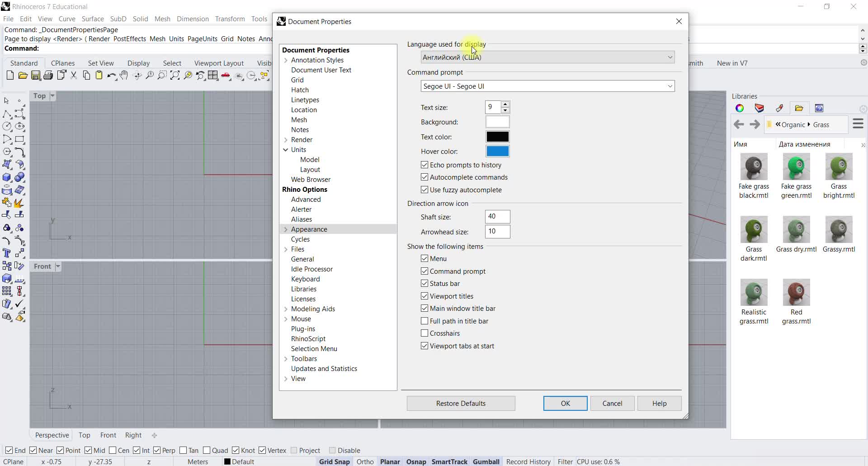Click the blue Hover color swatch
This screenshot has height=466, width=868.
497,151
